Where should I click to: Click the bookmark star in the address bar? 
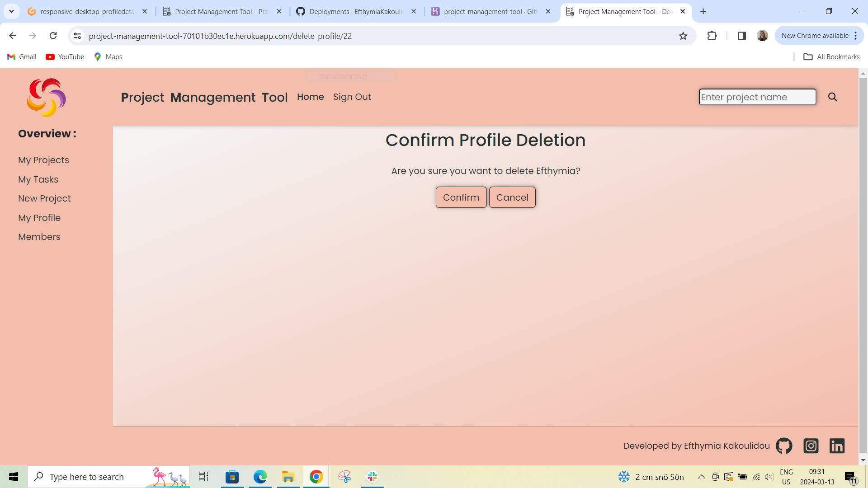[x=683, y=36]
